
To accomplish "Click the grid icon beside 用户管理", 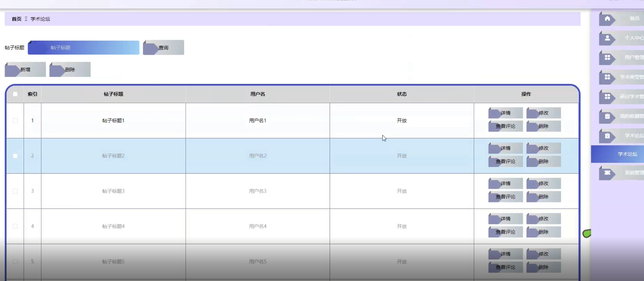I will 607,58.
